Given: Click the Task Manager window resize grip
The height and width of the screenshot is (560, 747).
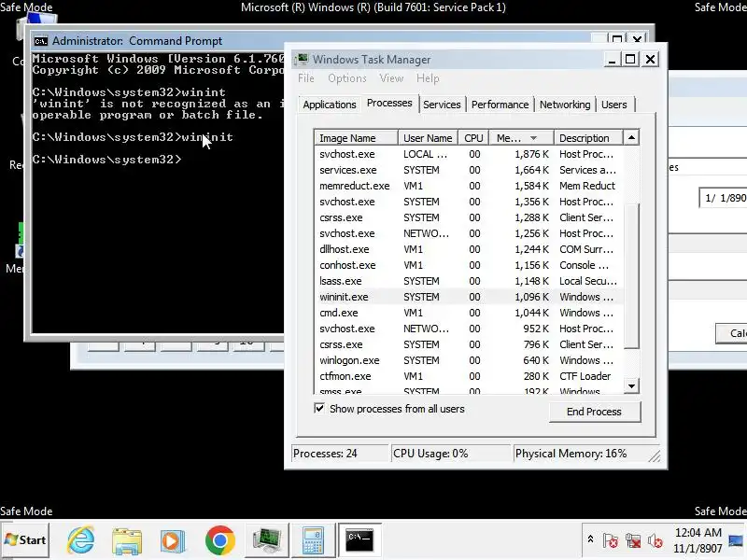Looking at the screenshot, I should coord(655,455).
